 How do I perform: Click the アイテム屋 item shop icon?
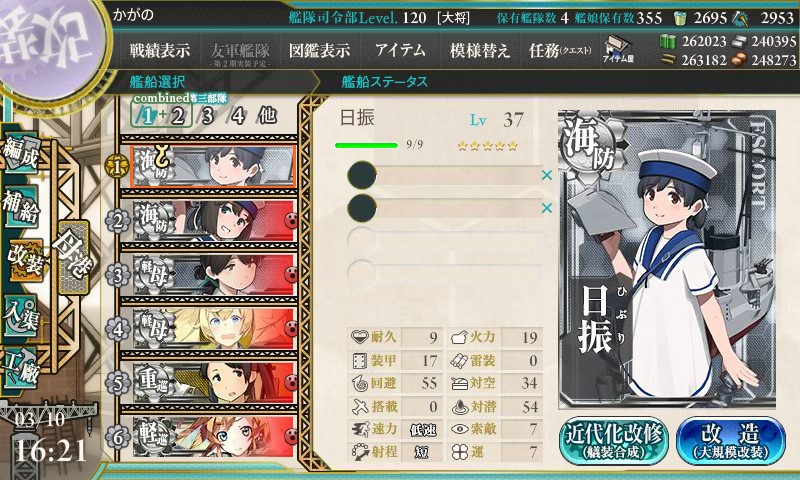618,49
